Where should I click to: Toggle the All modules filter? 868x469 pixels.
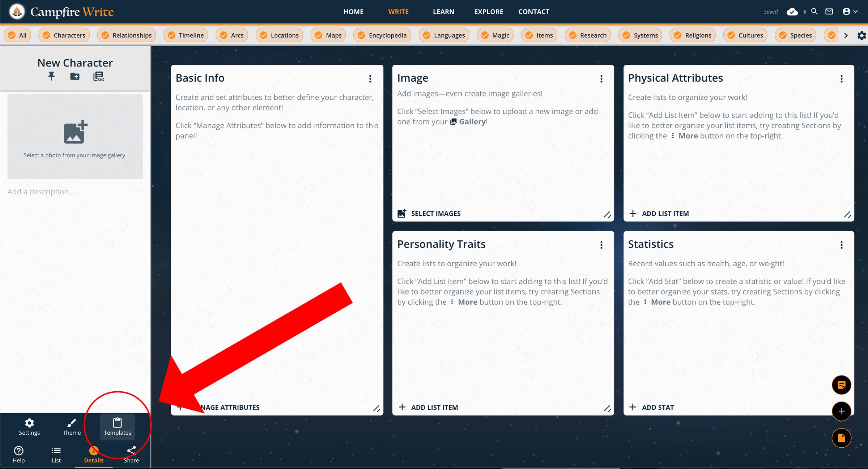[17, 35]
